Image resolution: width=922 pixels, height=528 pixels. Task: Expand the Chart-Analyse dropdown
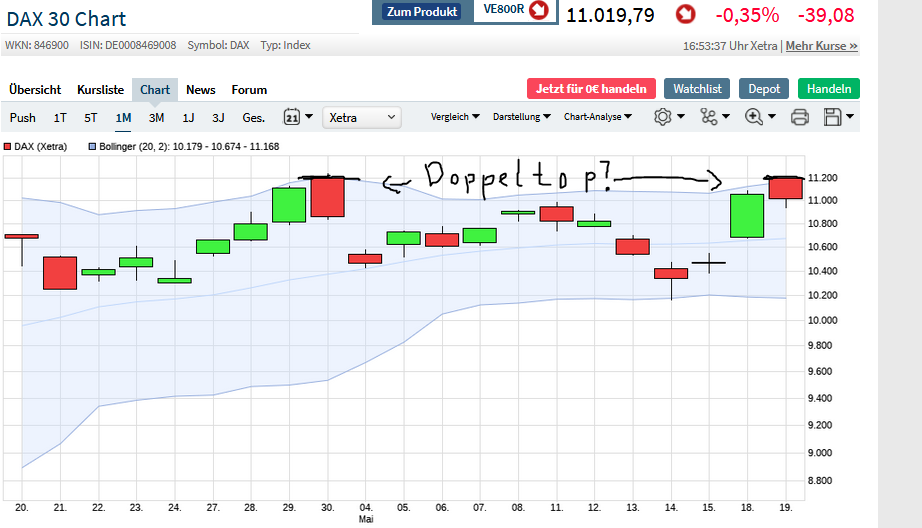(597, 117)
